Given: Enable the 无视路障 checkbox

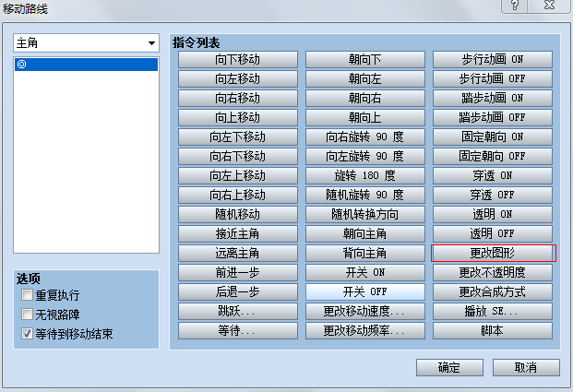Looking at the screenshot, I should pos(27,315).
